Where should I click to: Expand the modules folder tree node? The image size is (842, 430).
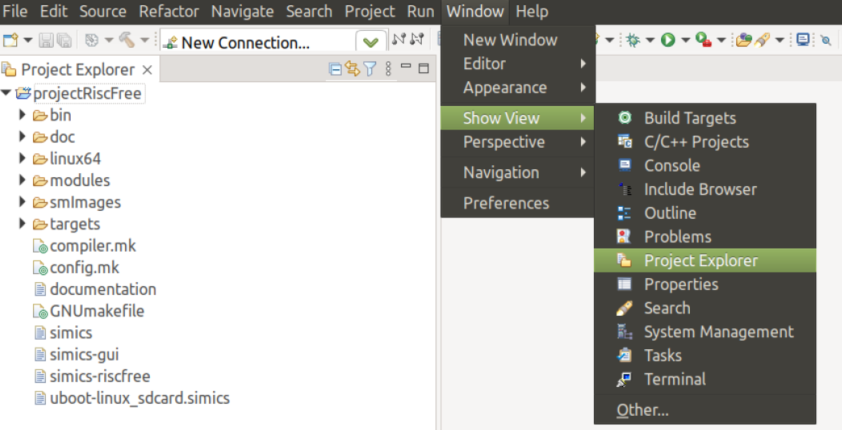(23, 181)
